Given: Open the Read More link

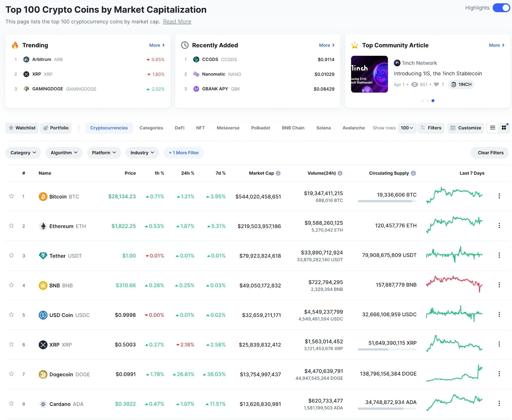Looking at the screenshot, I should click(177, 22).
